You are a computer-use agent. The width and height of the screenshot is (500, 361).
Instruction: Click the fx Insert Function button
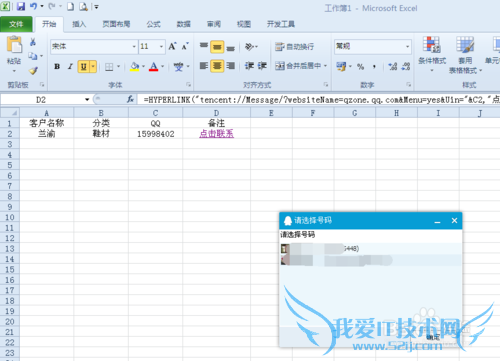click(x=130, y=99)
